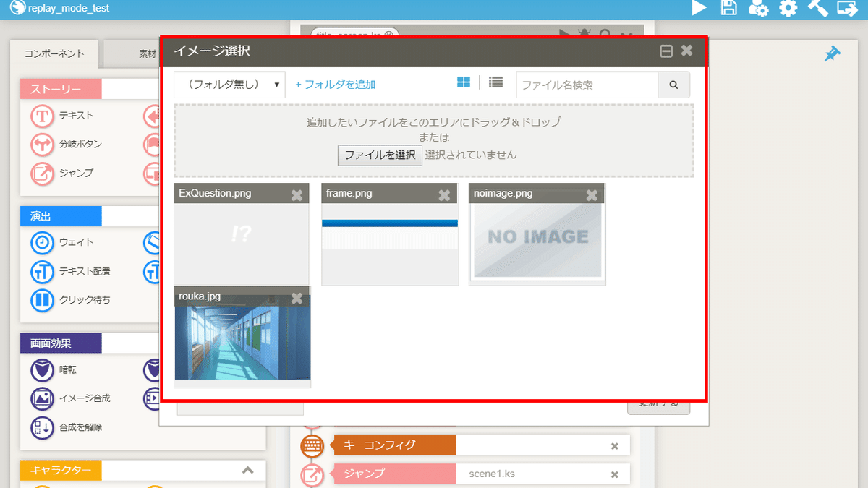The height and width of the screenshot is (488, 868).
Task: Click the file search magnifier button
Action: pos(673,85)
